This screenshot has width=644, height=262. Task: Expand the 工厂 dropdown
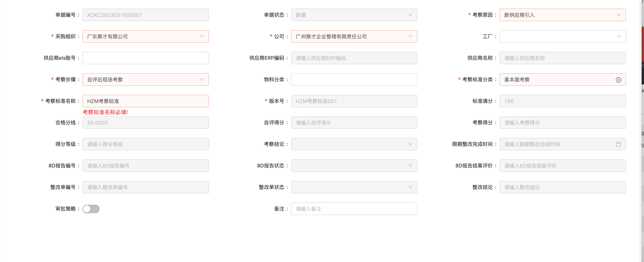pyautogui.click(x=619, y=37)
